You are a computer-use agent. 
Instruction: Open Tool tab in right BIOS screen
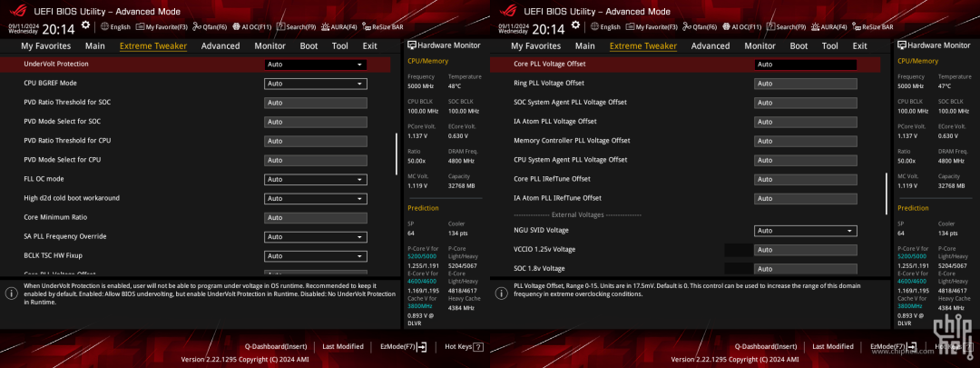tap(830, 45)
